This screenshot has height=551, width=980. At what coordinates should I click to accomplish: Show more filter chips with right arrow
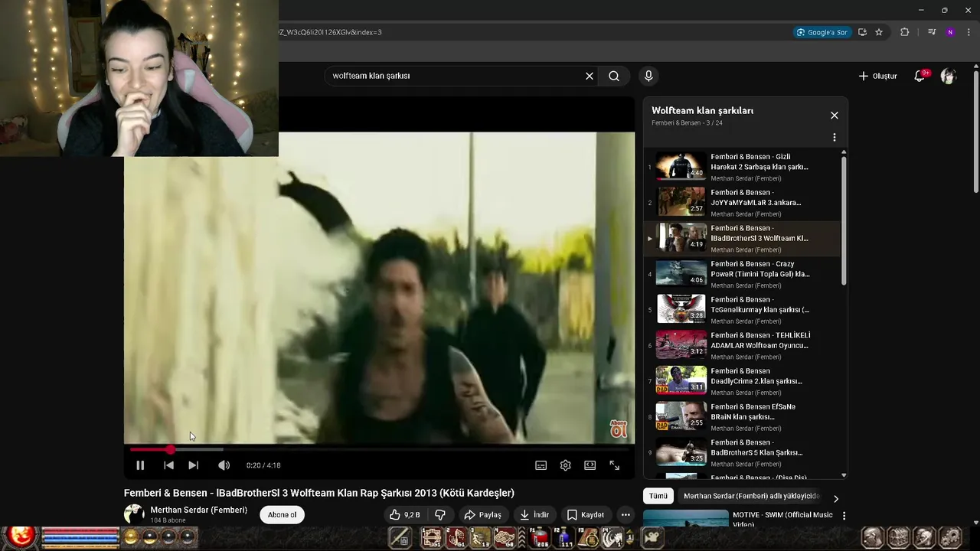(x=836, y=498)
